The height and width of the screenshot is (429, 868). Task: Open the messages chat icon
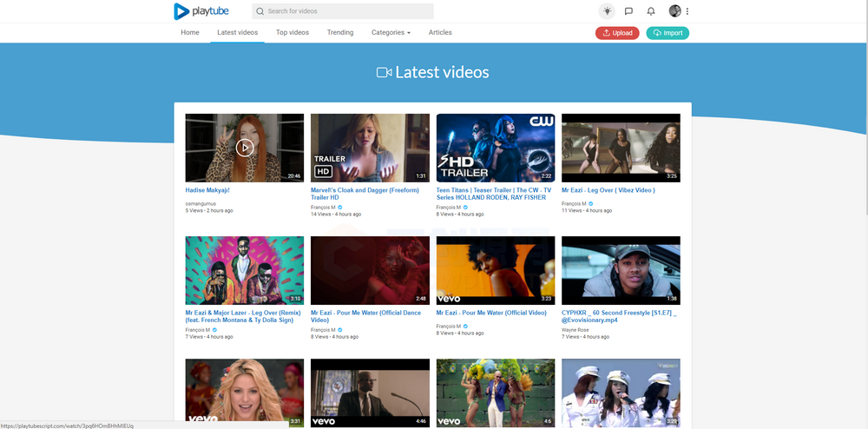click(x=628, y=11)
